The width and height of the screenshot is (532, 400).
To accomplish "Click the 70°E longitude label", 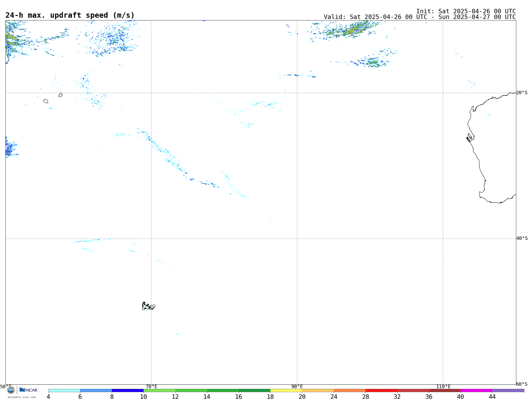I will click(151, 386).
